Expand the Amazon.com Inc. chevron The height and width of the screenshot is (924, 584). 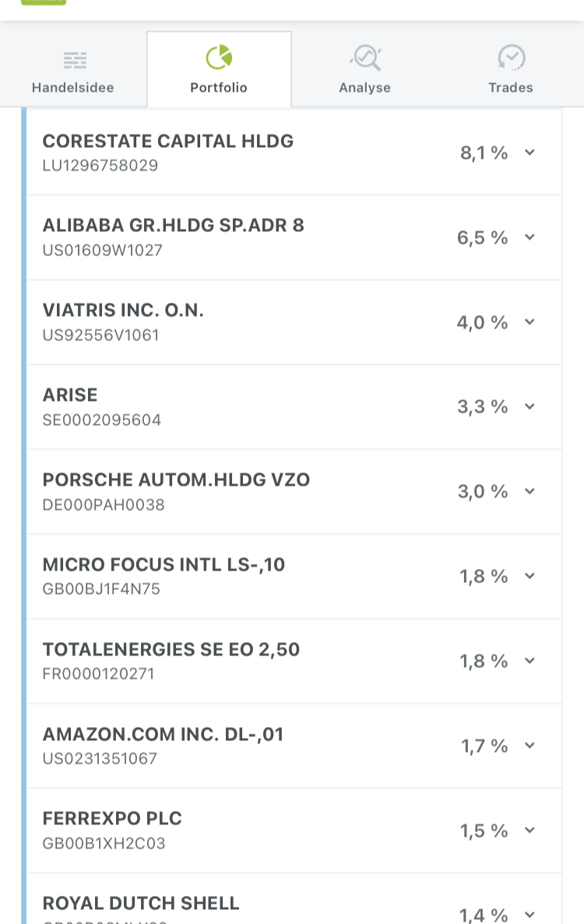point(529,746)
